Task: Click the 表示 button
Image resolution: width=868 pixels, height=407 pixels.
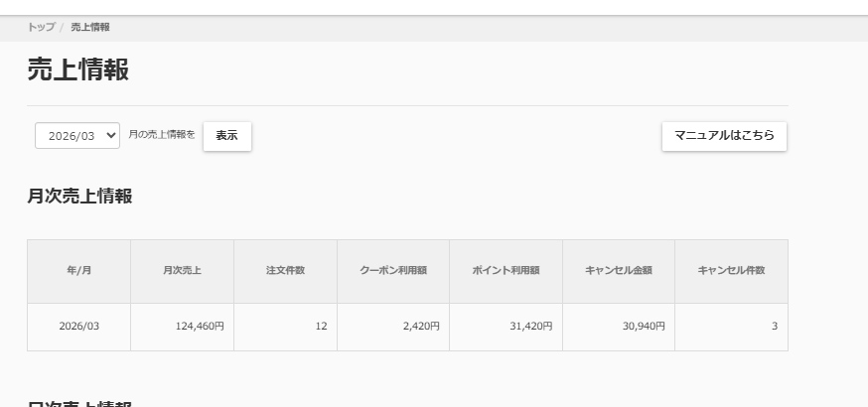Action: 226,136
